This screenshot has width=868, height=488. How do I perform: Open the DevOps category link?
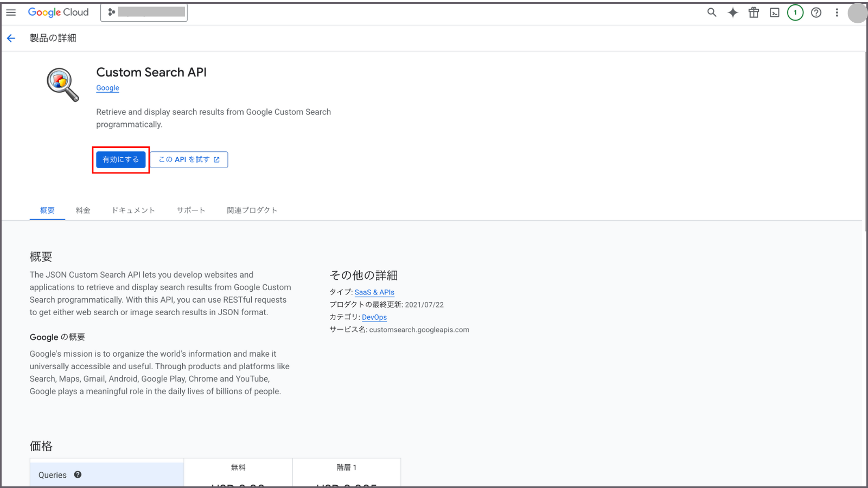pos(374,317)
